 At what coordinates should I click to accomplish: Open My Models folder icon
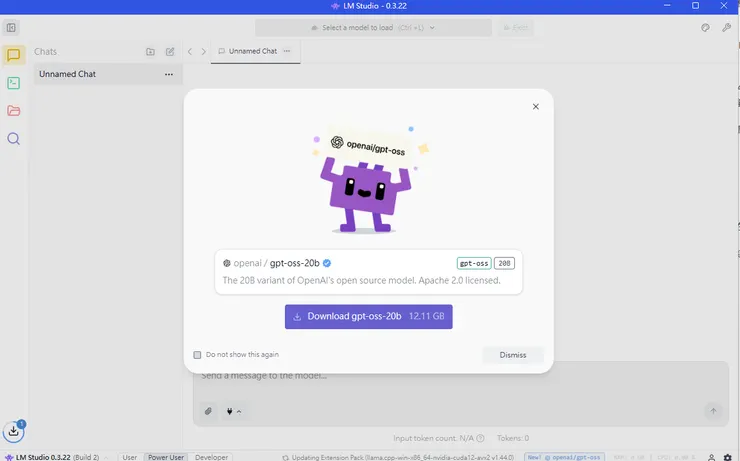[14, 110]
